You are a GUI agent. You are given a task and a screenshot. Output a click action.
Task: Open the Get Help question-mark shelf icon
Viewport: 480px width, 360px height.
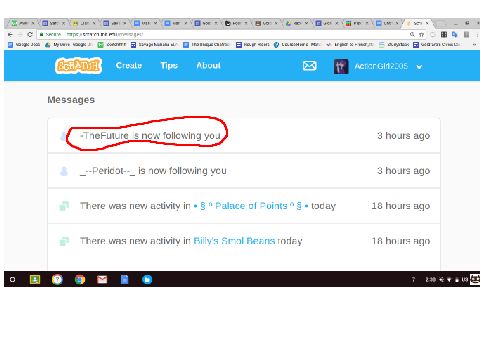(x=57, y=279)
